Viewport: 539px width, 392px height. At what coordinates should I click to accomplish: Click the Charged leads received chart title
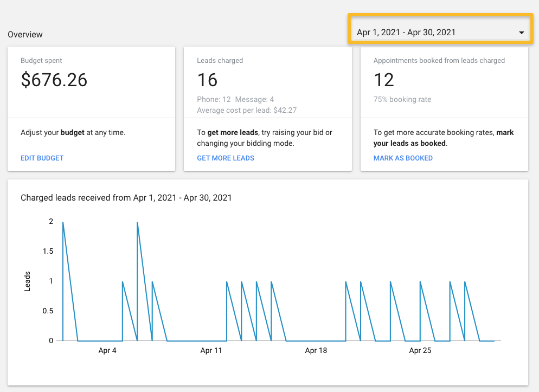(x=126, y=198)
